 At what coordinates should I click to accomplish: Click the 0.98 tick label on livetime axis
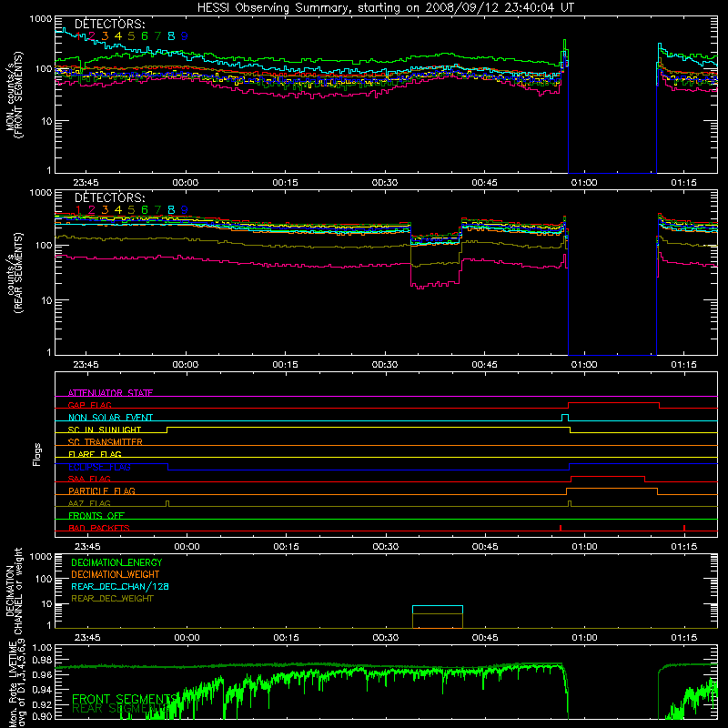coord(42,661)
